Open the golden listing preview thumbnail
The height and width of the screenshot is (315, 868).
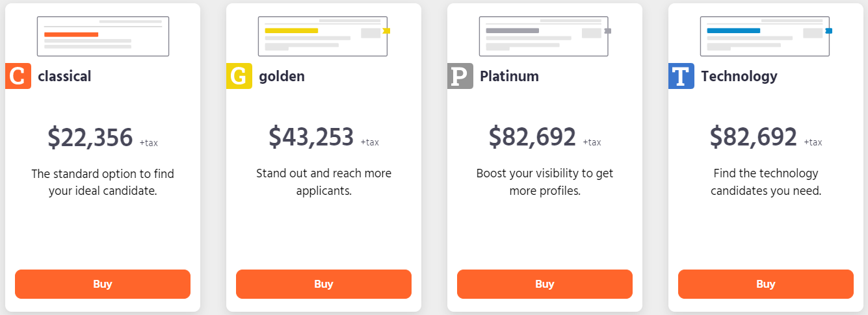pyautogui.click(x=324, y=36)
